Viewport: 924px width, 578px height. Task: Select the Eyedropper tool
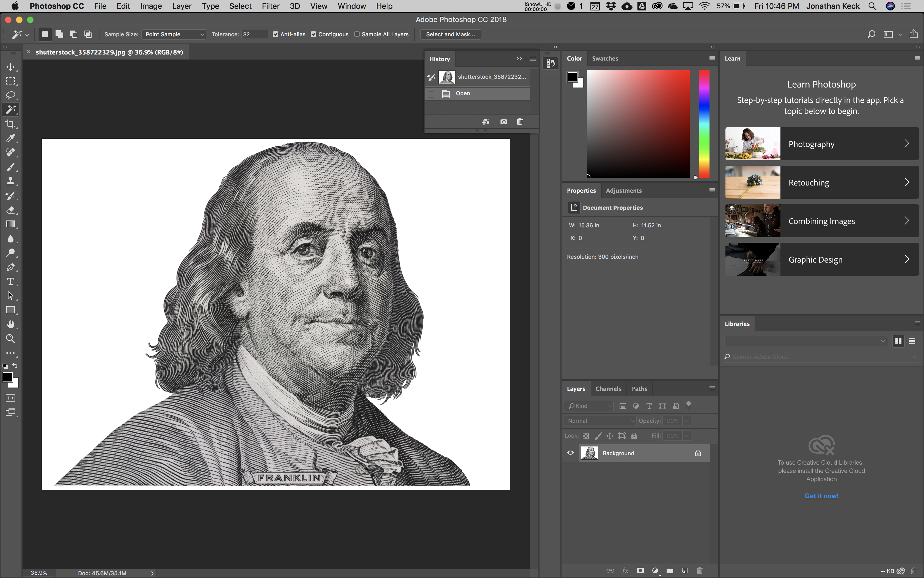point(10,138)
